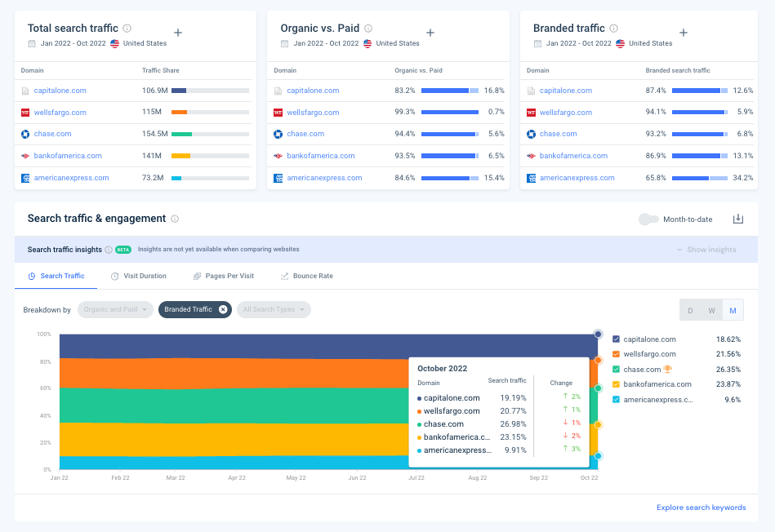The width and height of the screenshot is (775, 532).
Task: Click info icon beside Organic vs. Paid
Action: tap(368, 29)
